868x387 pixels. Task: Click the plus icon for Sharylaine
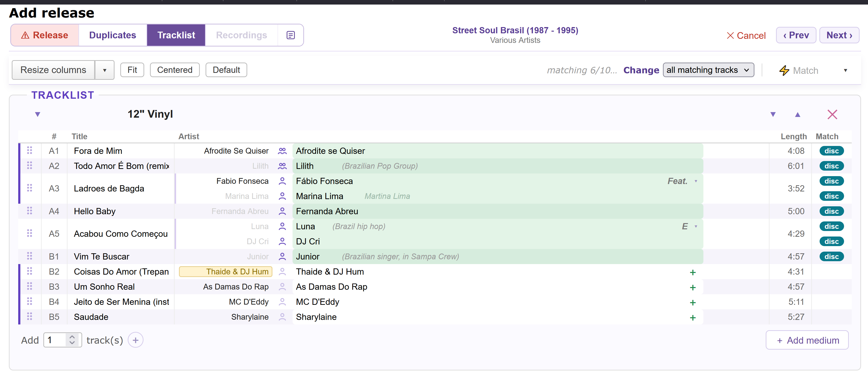click(x=692, y=318)
